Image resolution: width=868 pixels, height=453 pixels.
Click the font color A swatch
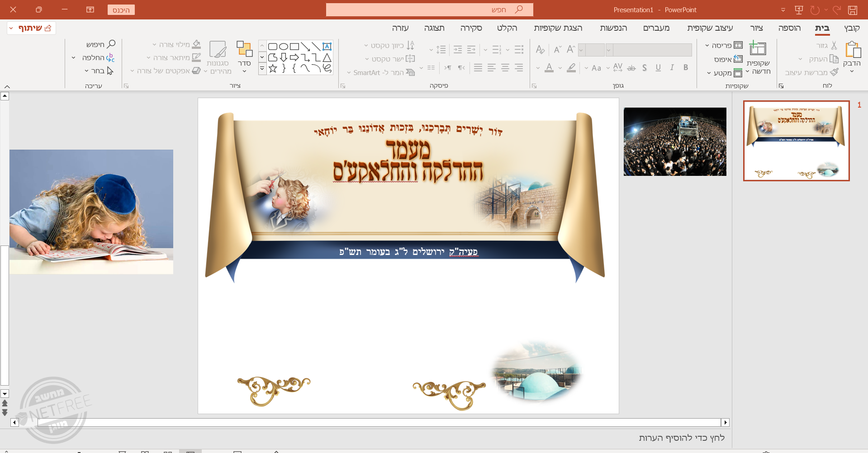(549, 68)
